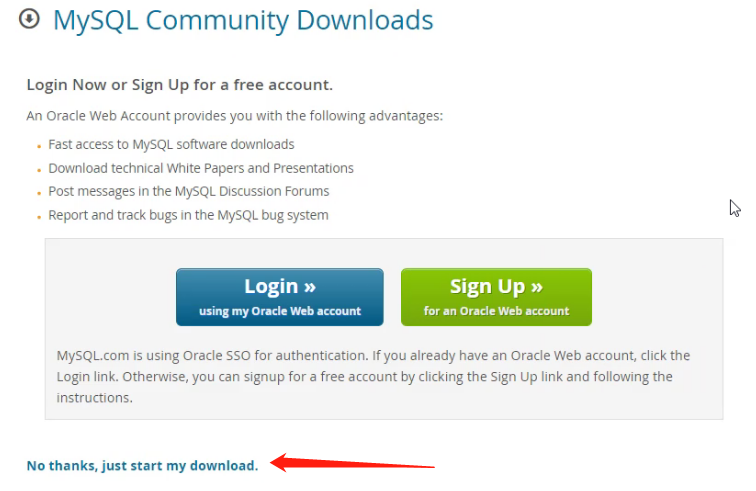Click the orange bullet beside Download technical

click(x=39, y=170)
